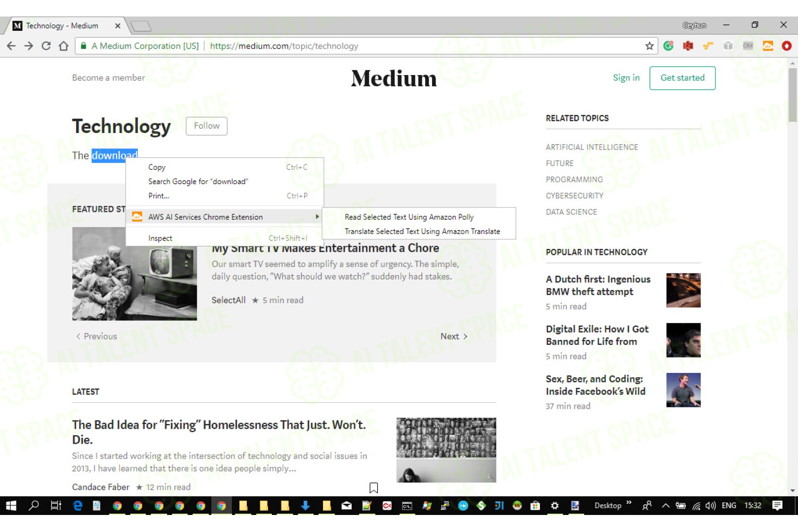Open the faces collage article thumbnail
The width and height of the screenshot is (798, 532).
tap(446, 450)
